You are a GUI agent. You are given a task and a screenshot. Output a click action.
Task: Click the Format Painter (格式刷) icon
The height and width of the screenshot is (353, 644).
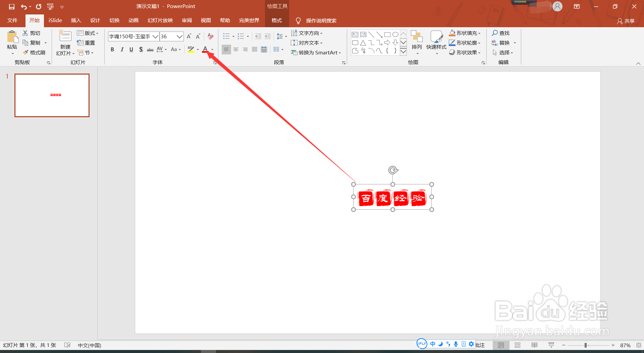[x=25, y=52]
